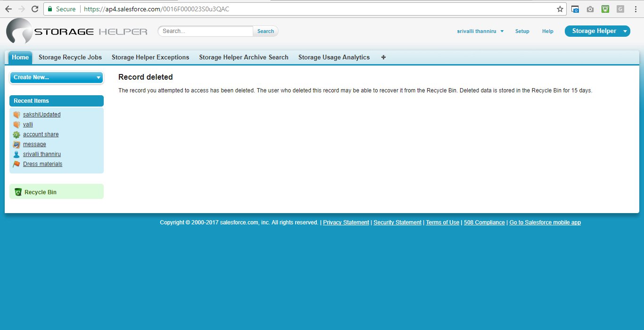
Task: Click the green Recycle Bin icon
Action: coord(18,192)
